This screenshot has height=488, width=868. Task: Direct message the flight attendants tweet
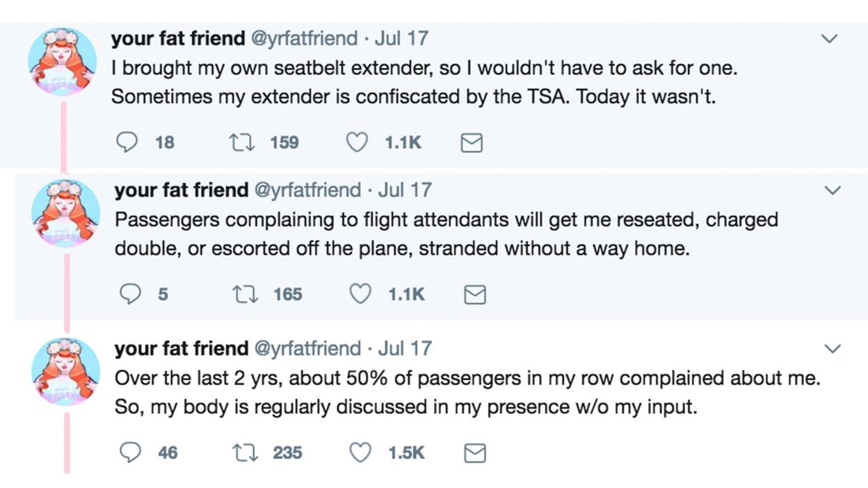point(475,295)
